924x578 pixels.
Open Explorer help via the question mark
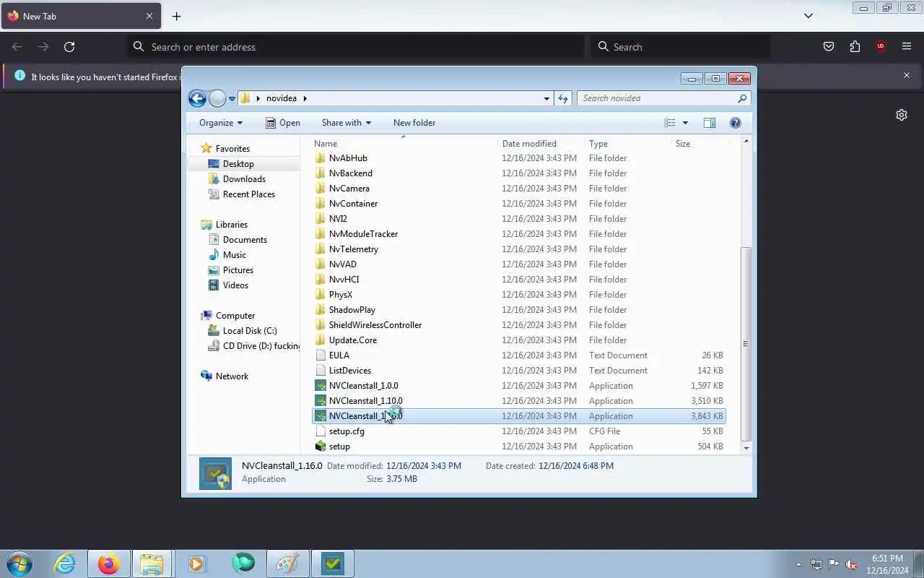735,123
